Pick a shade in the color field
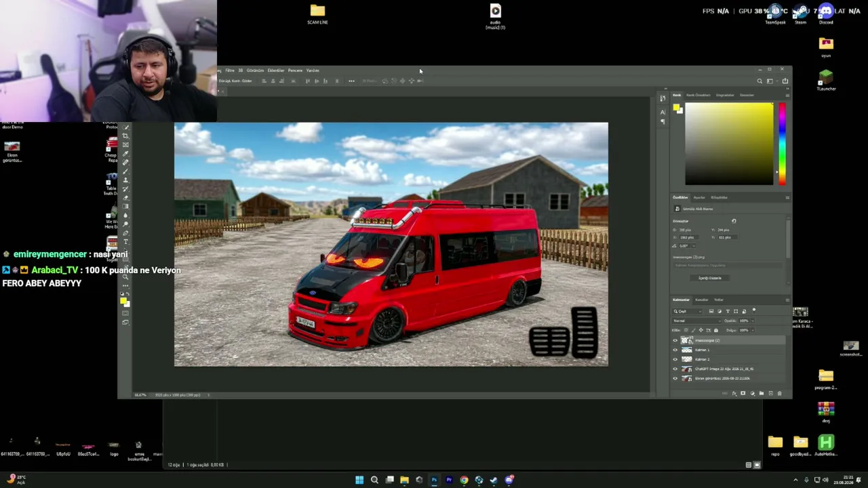The image size is (868, 488). point(729,144)
